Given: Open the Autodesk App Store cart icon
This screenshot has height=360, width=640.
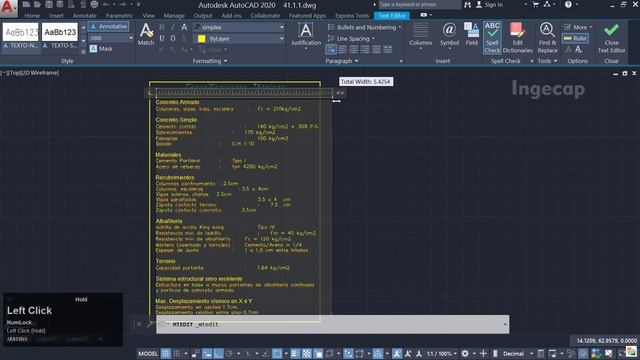Looking at the screenshot, I should pos(536,4).
